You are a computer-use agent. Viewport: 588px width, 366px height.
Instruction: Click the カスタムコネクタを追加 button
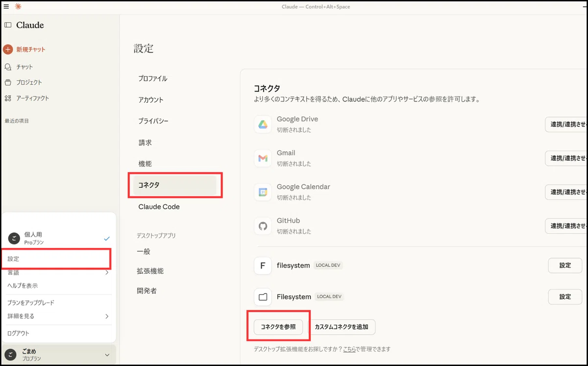[342, 327]
